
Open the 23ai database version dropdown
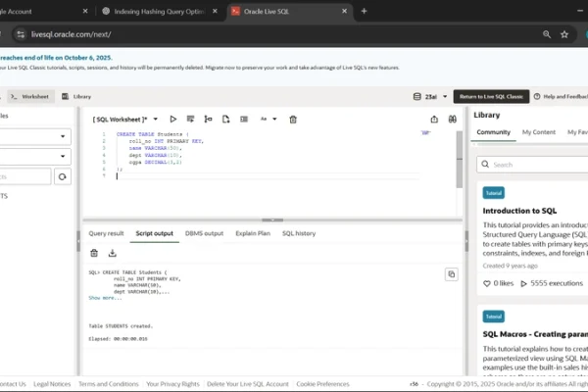pyautogui.click(x=431, y=96)
